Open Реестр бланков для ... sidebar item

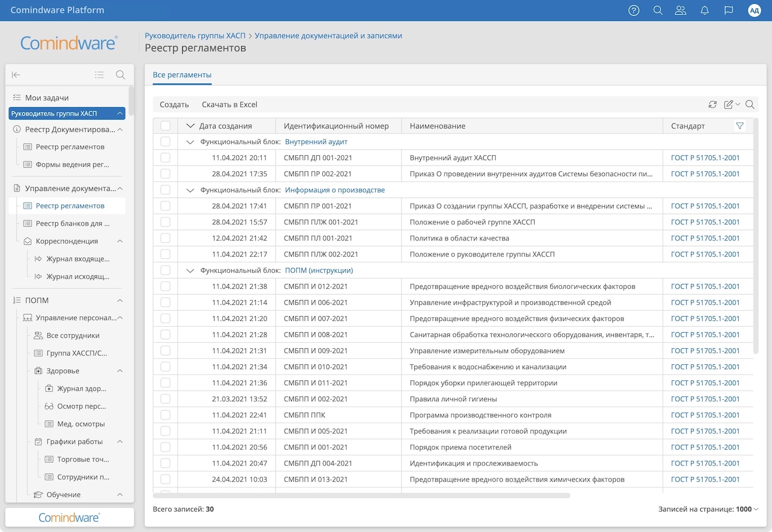coord(72,223)
